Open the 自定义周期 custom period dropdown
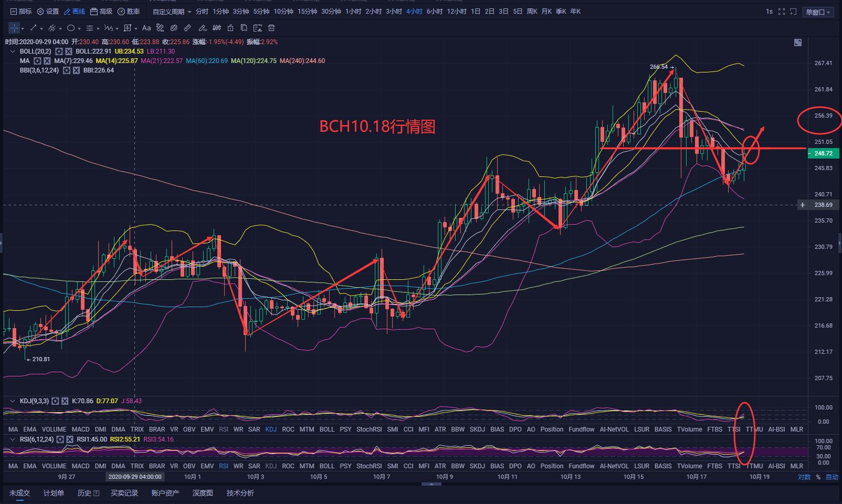Viewport: 842px width, 504px height. pyautogui.click(x=172, y=12)
